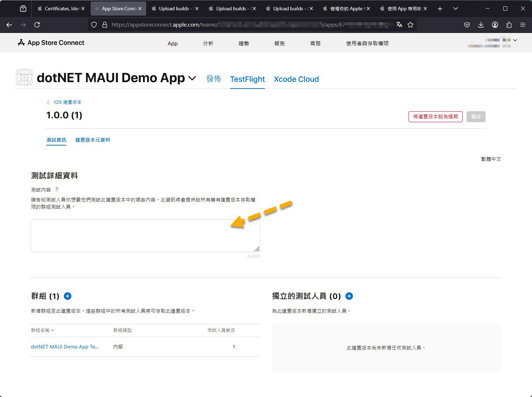Open the dotNET MAUI Demo App Te... group link
The width and height of the screenshot is (532, 397).
click(x=65, y=347)
